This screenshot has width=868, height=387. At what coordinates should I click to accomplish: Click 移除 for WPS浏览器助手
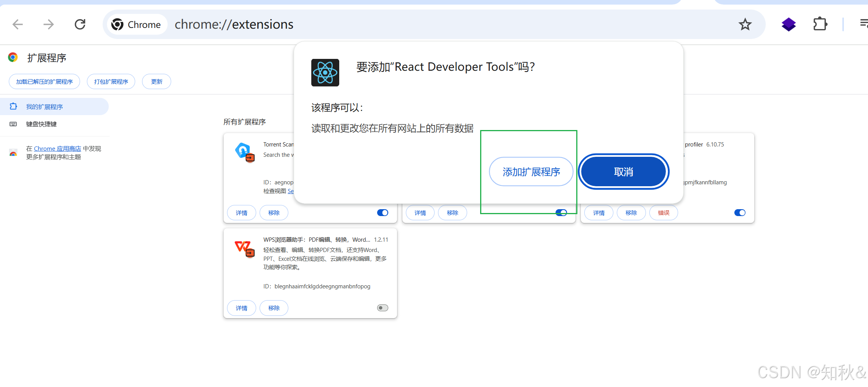tap(274, 308)
